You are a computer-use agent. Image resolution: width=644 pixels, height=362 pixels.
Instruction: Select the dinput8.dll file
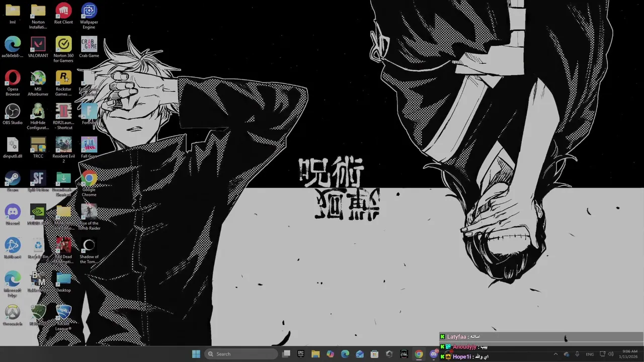tap(13, 148)
